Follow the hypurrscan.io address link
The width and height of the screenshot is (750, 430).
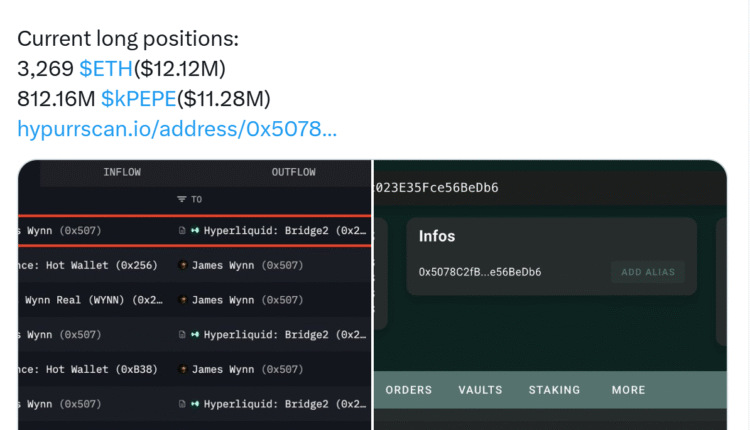[x=177, y=128]
